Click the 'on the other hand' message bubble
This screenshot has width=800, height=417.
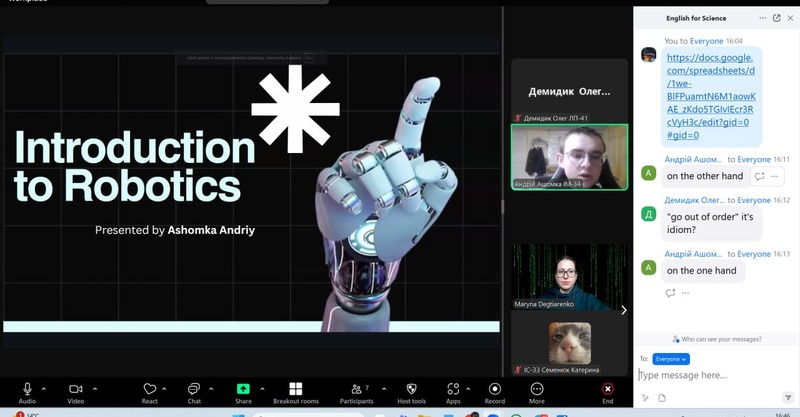705,176
